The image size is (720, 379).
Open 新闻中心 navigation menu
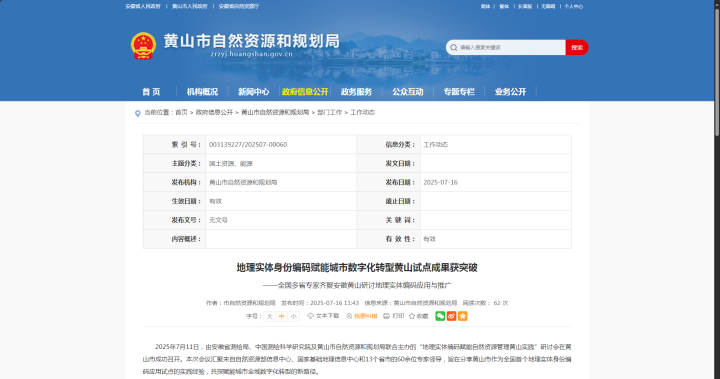[253, 92]
